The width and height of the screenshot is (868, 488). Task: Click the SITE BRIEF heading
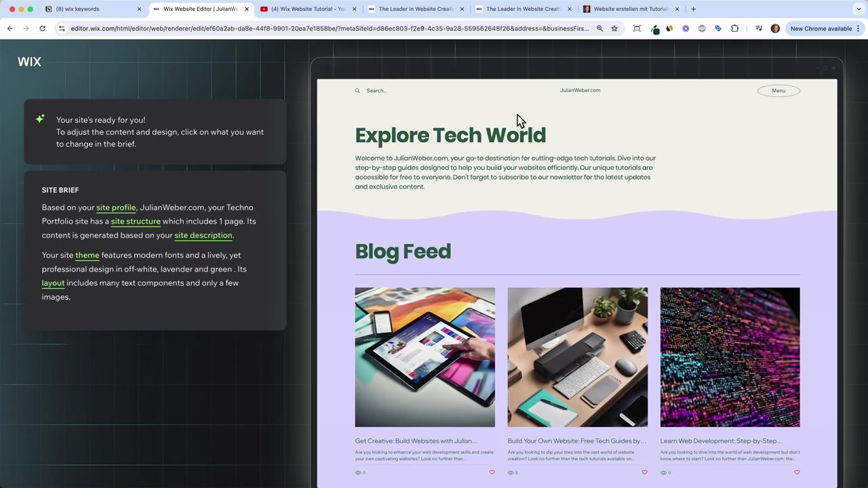click(60, 190)
